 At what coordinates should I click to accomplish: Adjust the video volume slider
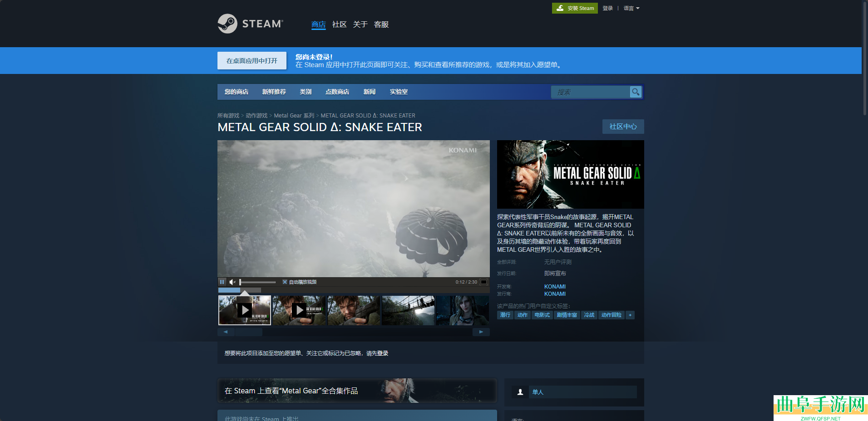(257, 282)
